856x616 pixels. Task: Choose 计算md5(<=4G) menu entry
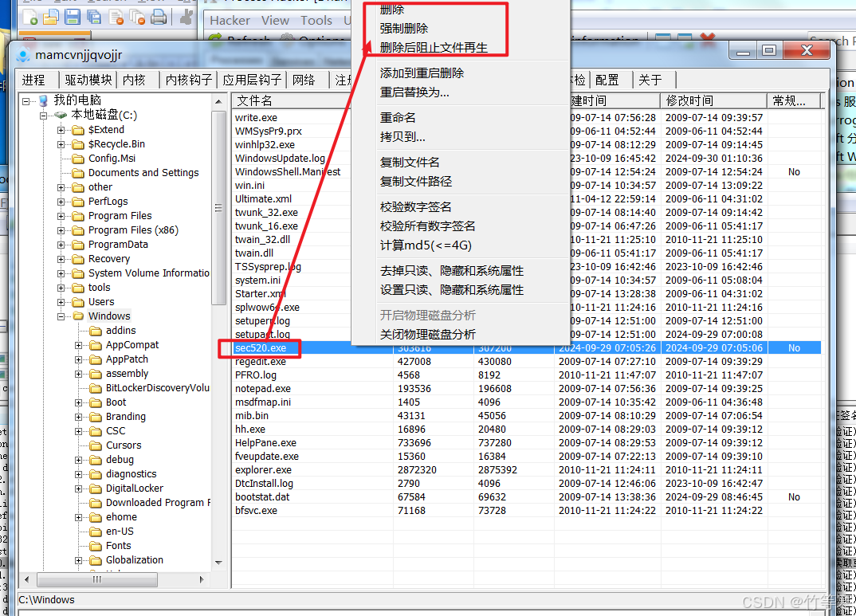[426, 245]
